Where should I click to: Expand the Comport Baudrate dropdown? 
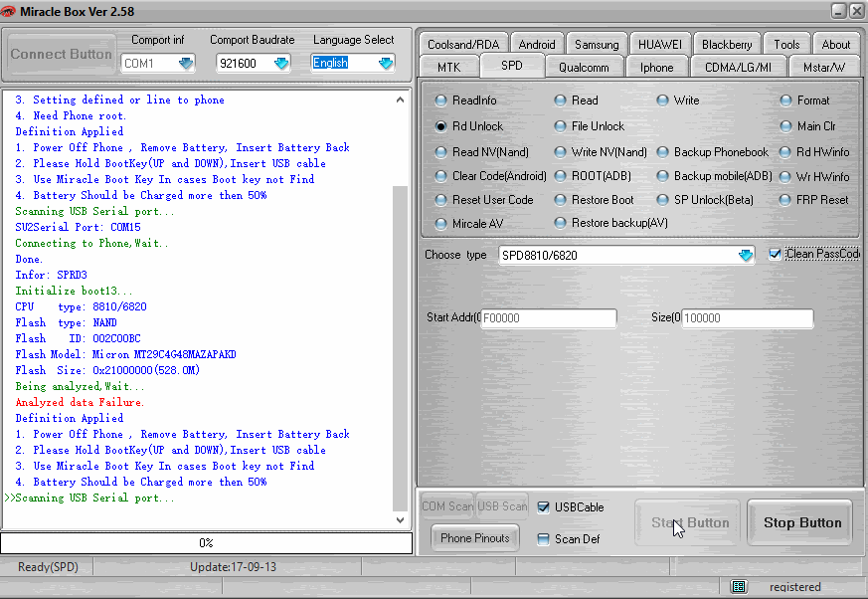tap(280, 64)
